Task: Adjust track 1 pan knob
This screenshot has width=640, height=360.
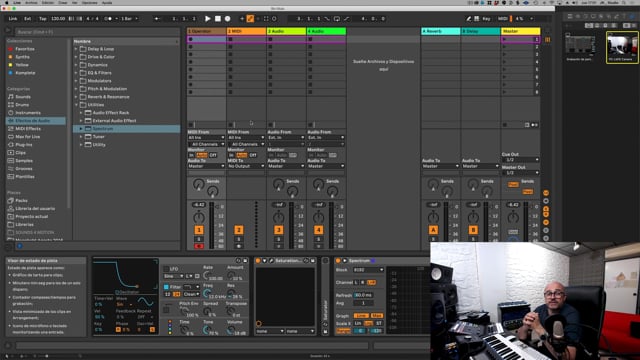Action: [199, 217]
